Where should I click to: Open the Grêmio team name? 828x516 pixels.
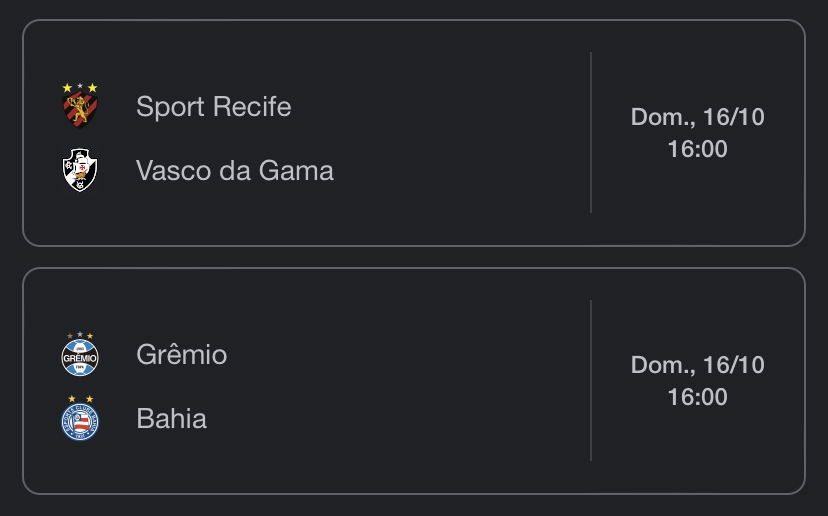[182, 354]
